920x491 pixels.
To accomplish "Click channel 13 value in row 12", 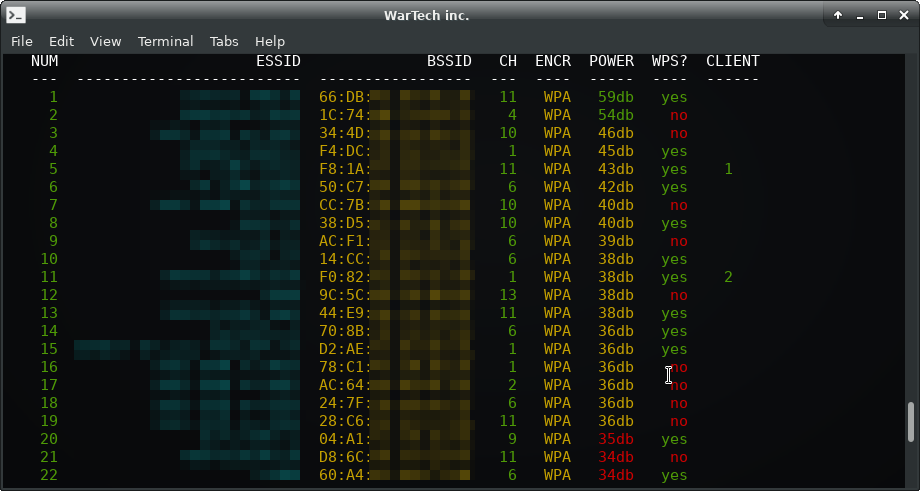I will click(508, 295).
